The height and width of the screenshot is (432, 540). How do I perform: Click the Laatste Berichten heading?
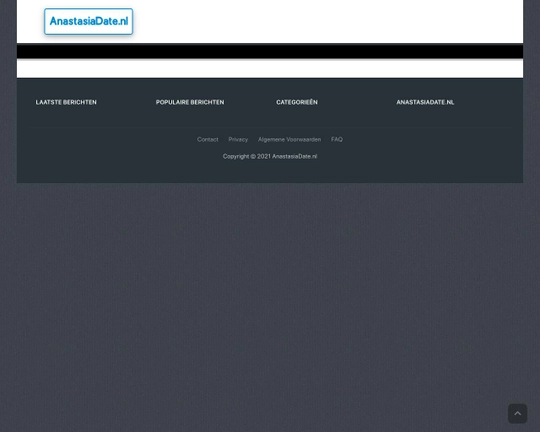[x=66, y=102]
